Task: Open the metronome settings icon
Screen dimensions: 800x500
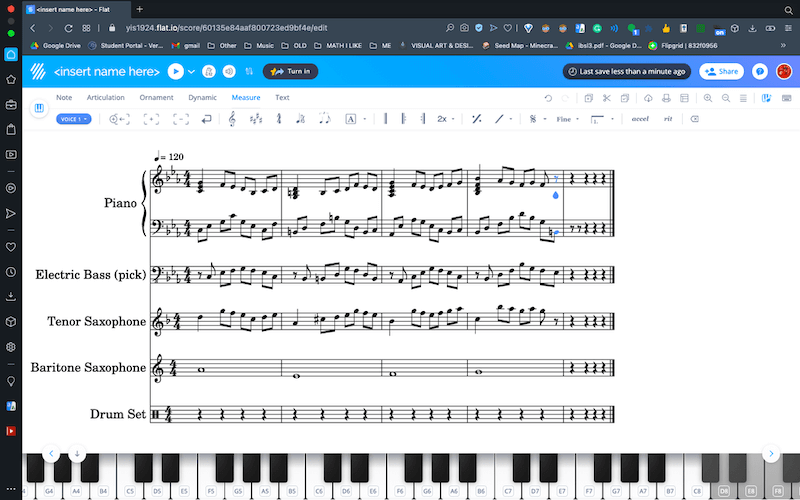Action: pyautogui.click(x=209, y=71)
